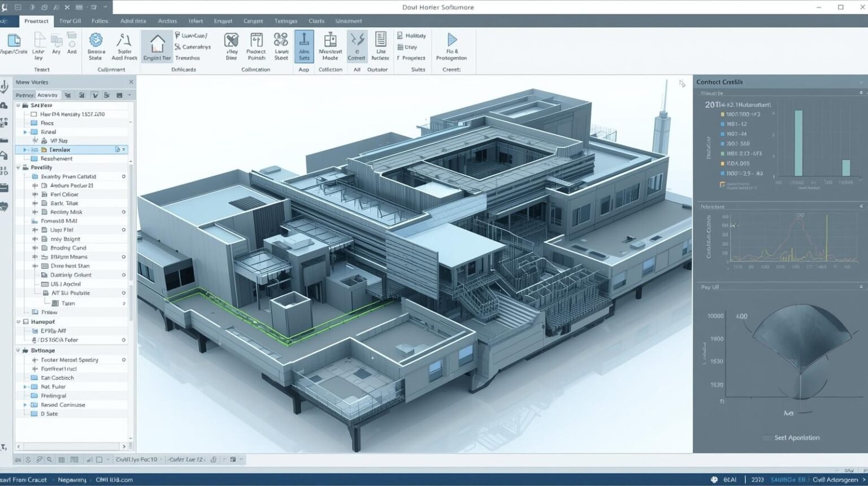Click the Lanuls Steet tool
Screen dimensions: 868x486
click(x=281, y=45)
